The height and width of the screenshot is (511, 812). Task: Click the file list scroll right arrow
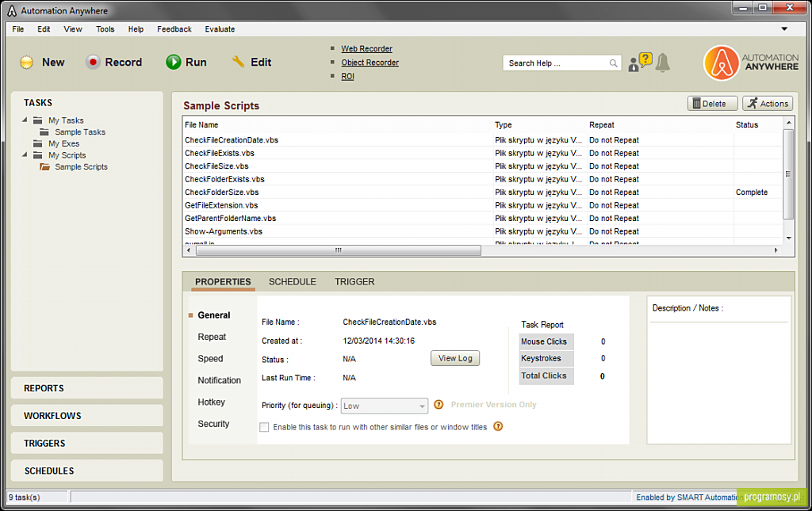pos(776,250)
